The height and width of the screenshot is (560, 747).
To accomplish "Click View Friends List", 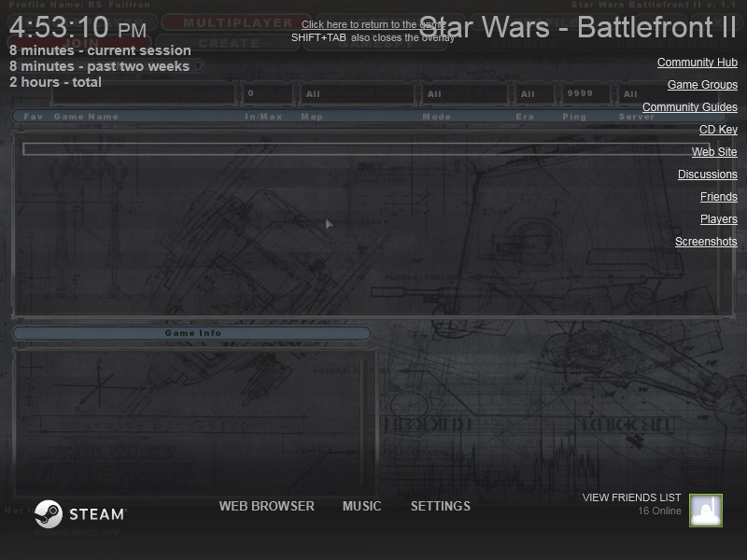I will click(x=631, y=497).
